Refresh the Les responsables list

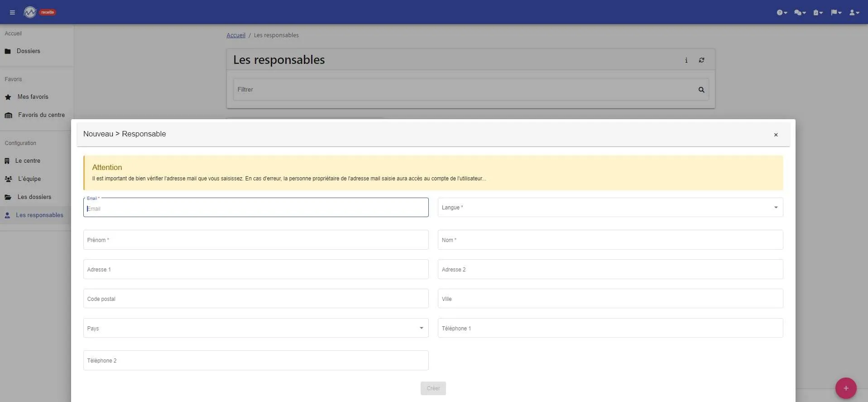701,60
